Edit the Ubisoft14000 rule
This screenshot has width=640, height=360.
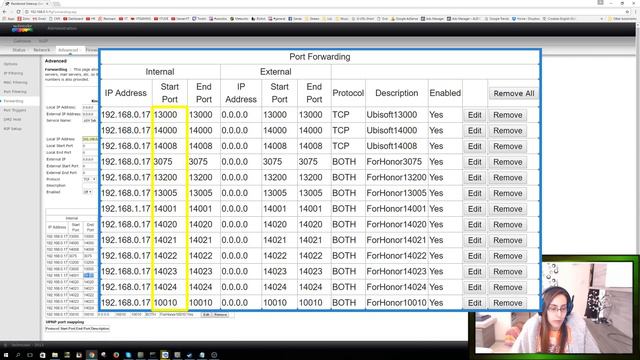tap(474, 131)
